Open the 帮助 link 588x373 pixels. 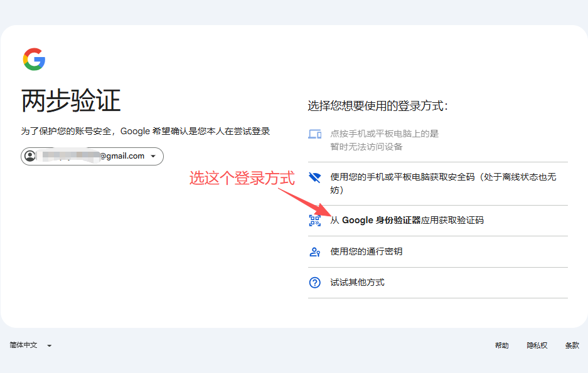[x=502, y=345]
